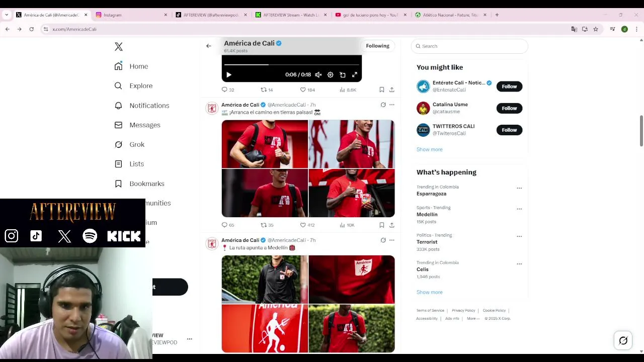Show more trending topics

tap(429, 292)
